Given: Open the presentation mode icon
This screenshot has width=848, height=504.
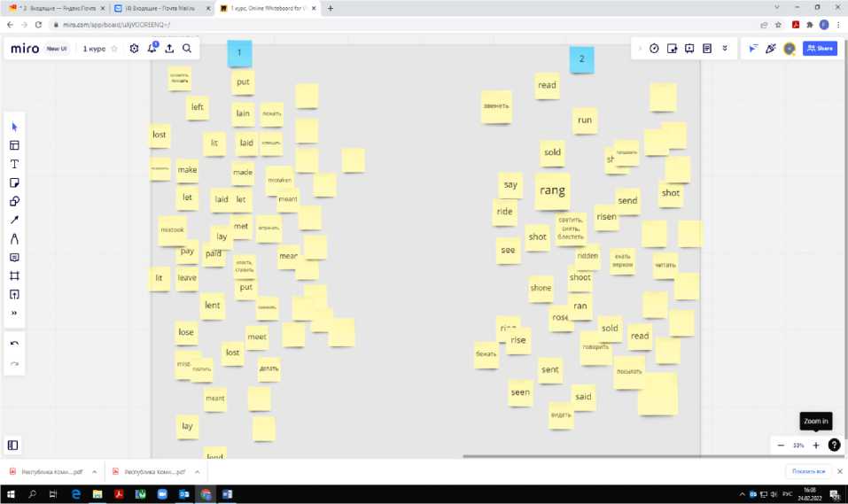Looking at the screenshot, I should [x=689, y=49].
